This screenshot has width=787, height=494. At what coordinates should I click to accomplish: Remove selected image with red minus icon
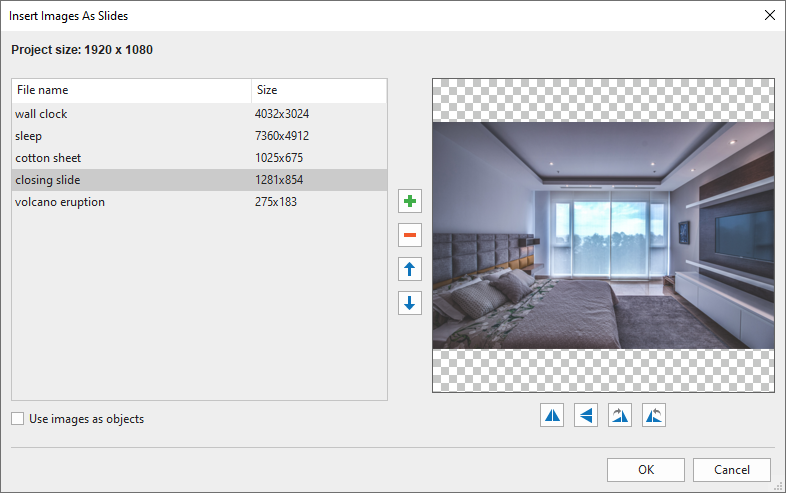coord(410,235)
